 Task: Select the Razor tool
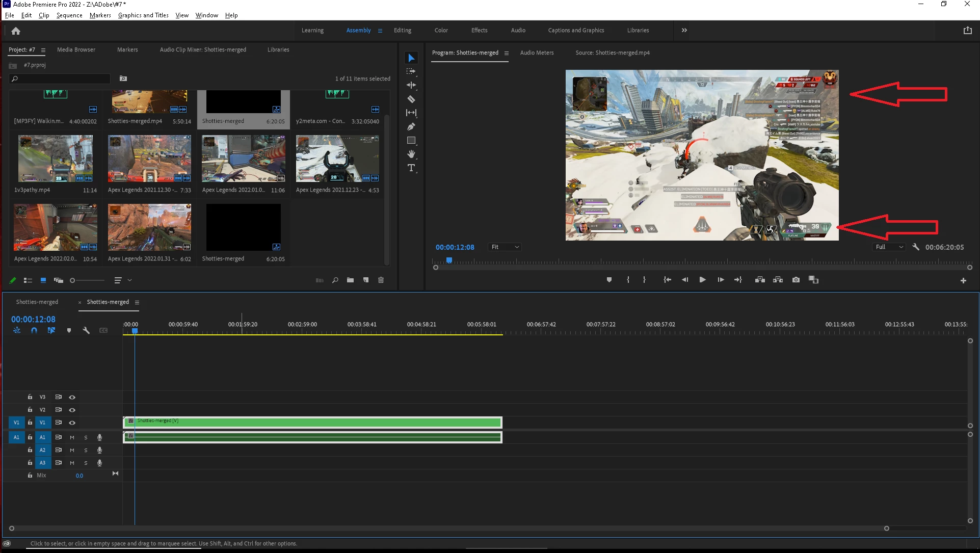click(411, 99)
